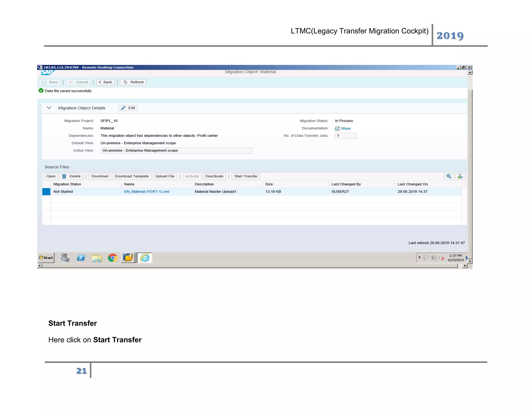Click the Upload File button
This screenshot has width=532, height=411.
[x=165, y=176]
